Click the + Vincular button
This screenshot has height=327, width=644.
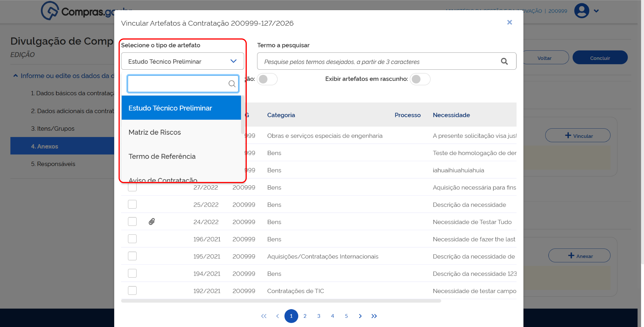[578, 136]
